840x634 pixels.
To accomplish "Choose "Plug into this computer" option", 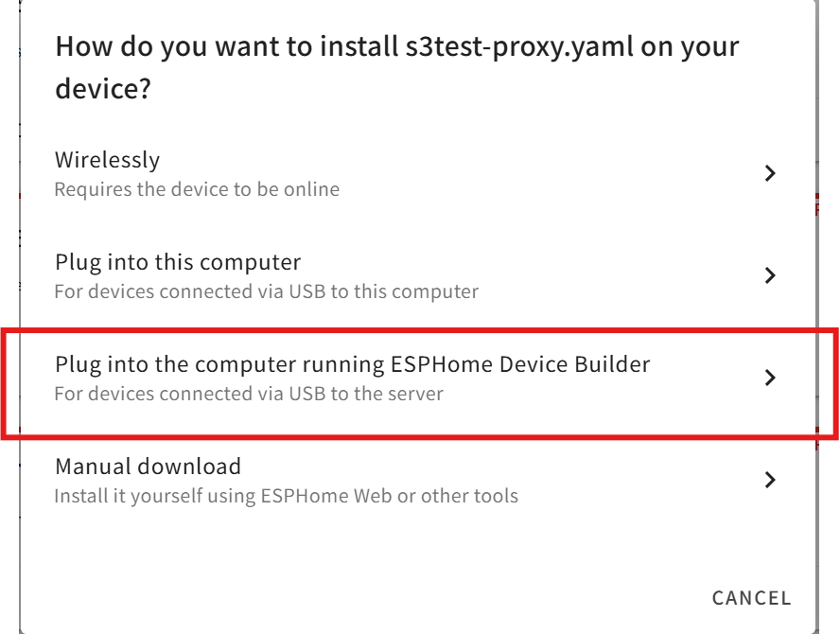I will tap(378, 275).
